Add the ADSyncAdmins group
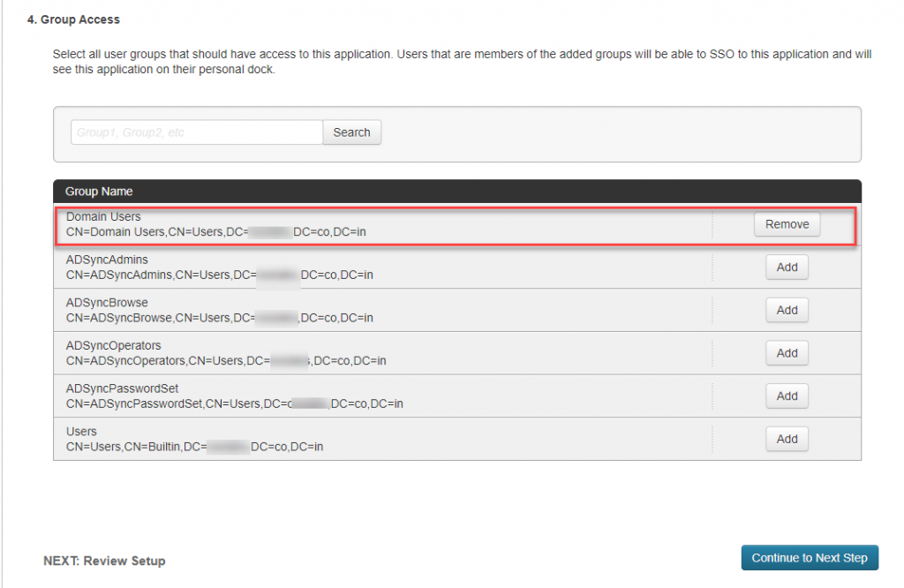 point(787,268)
